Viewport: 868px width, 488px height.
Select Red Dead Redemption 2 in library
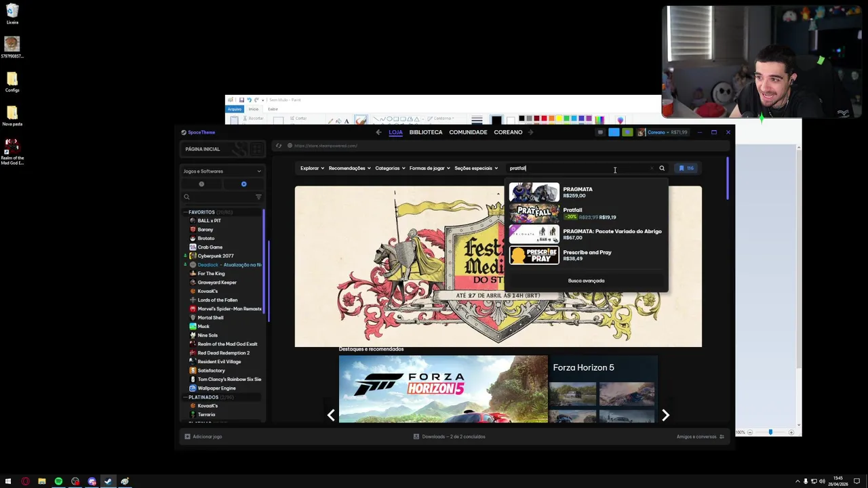coord(223,353)
